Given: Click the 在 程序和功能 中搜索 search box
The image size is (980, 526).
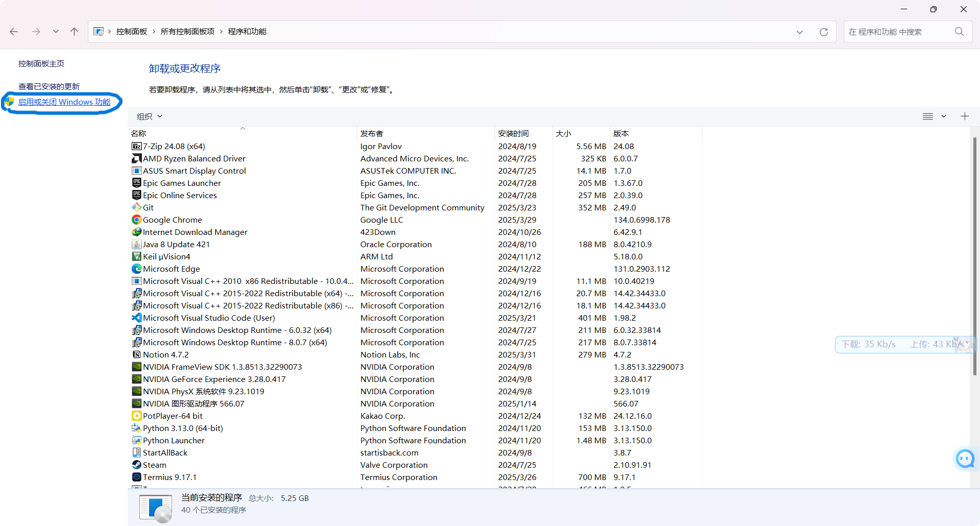Looking at the screenshot, I should (x=898, y=32).
